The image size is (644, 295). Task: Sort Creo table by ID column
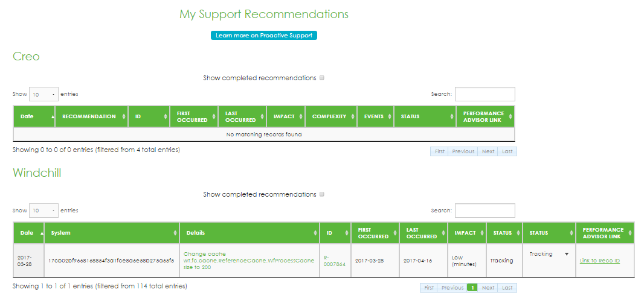pos(149,116)
